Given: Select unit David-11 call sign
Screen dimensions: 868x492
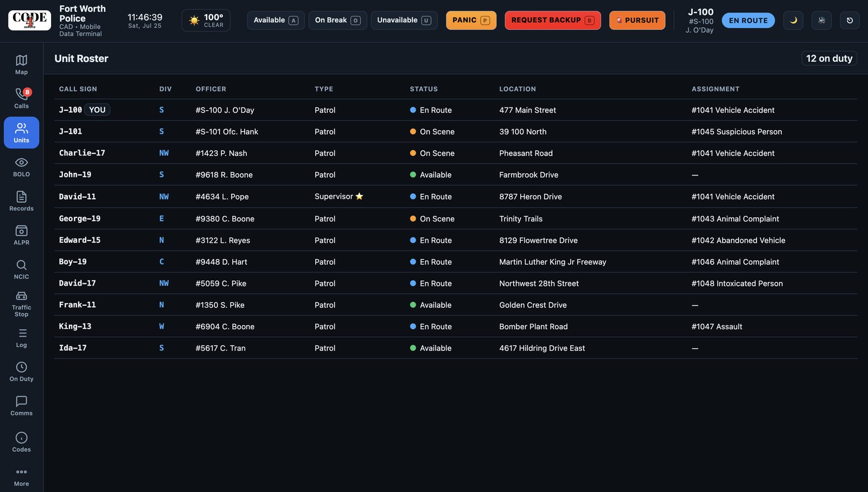Looking at the screenshot, I should pyautogui.click(x=77, y=197).
